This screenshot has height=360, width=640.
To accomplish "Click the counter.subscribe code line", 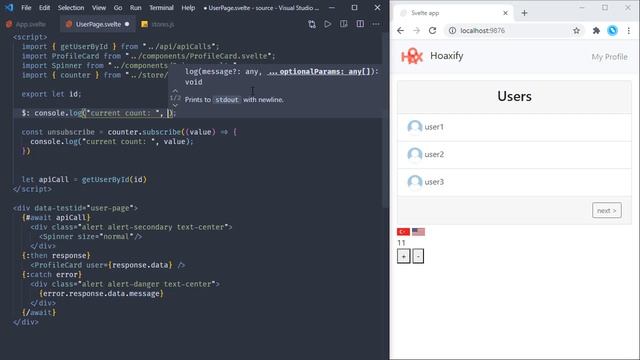I will [129, 132].
